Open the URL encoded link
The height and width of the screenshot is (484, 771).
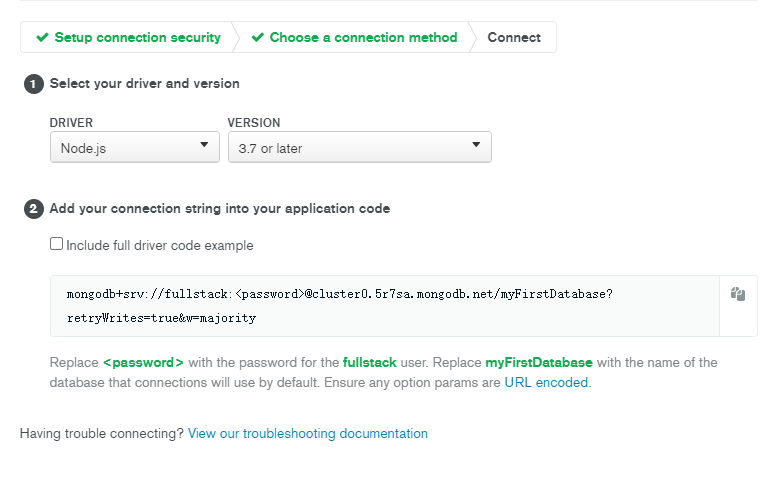pyautogui.click(x=546, y=383)
